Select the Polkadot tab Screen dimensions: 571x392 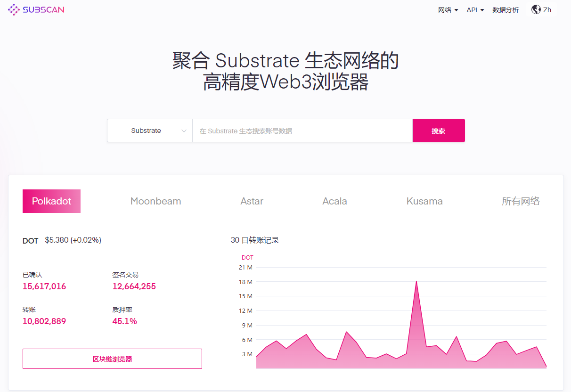[x=51, y=201]
